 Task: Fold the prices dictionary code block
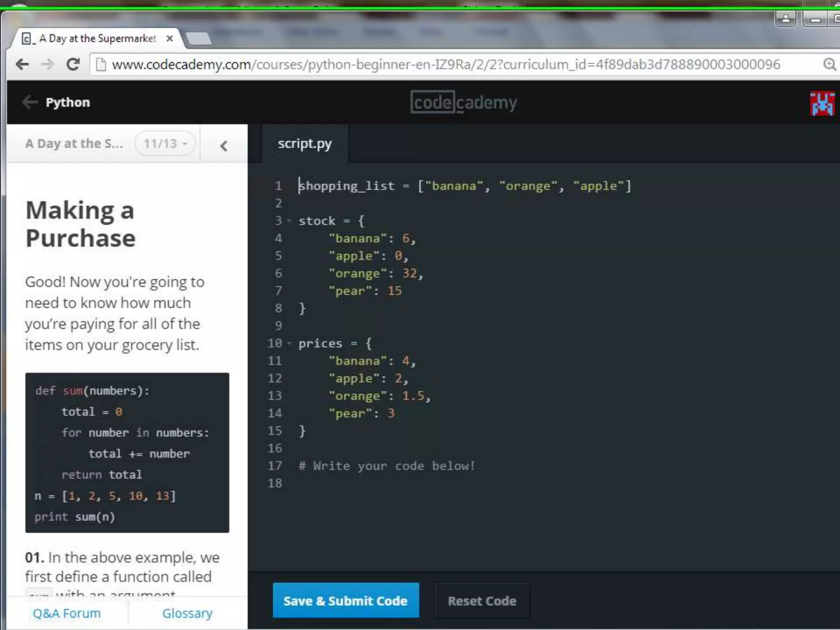(290, 343)
